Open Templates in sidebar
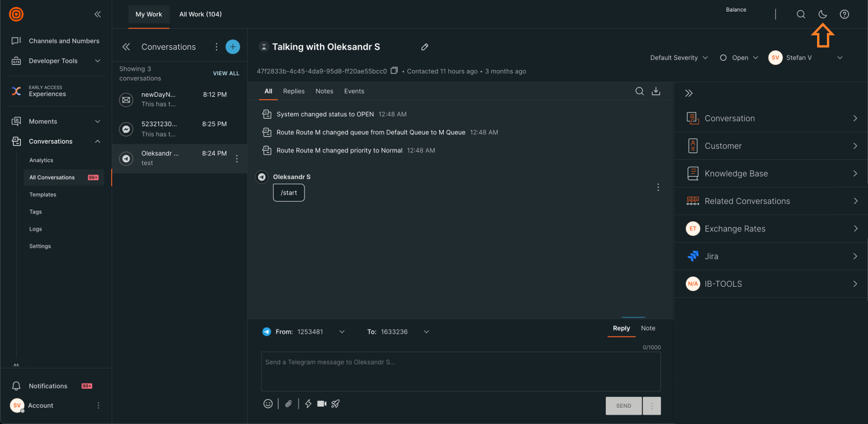Screen dimensions: 868x424 click(43, 195)
